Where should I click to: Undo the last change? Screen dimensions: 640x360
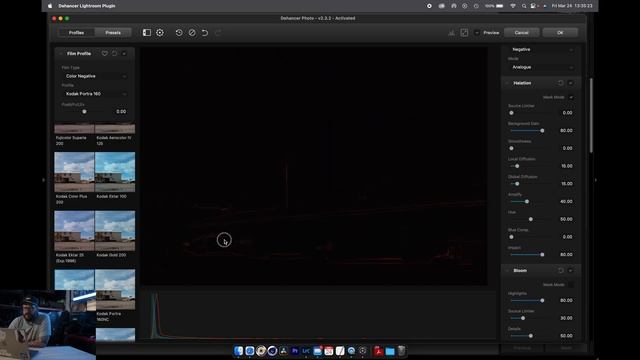[205, 33]
